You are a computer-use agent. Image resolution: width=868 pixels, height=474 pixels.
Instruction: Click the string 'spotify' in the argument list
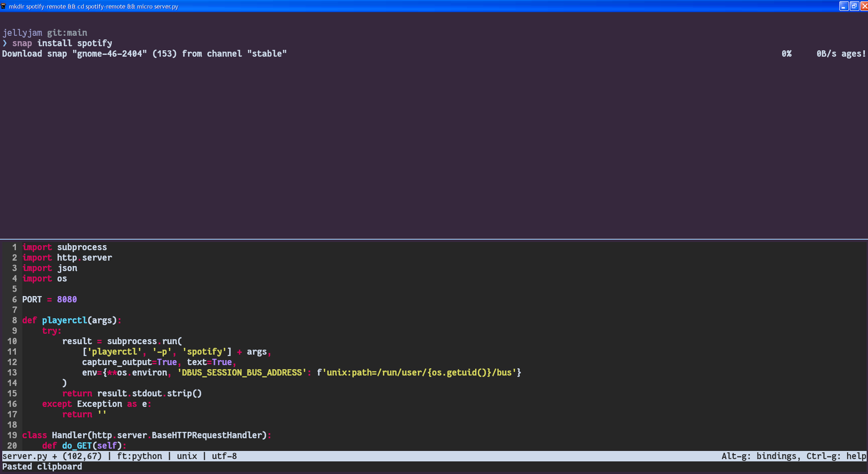point(205,352)
